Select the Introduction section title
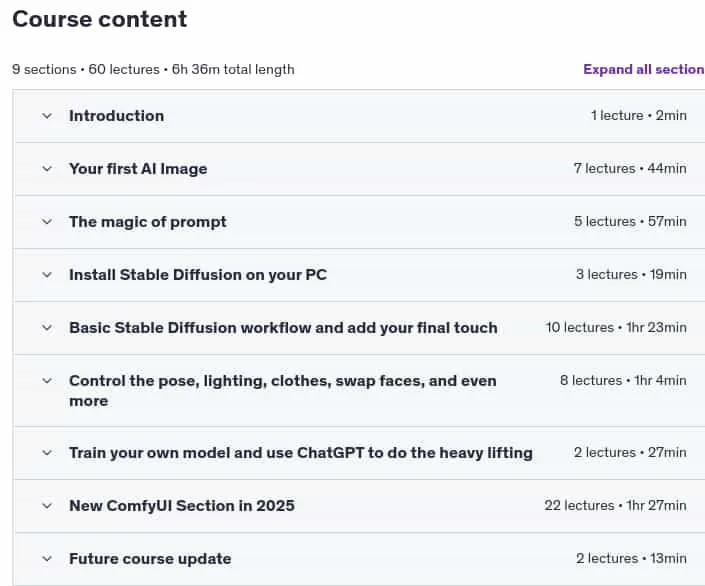Image resolution: width=705 pixels, height=586 pixels. [116, 116]
